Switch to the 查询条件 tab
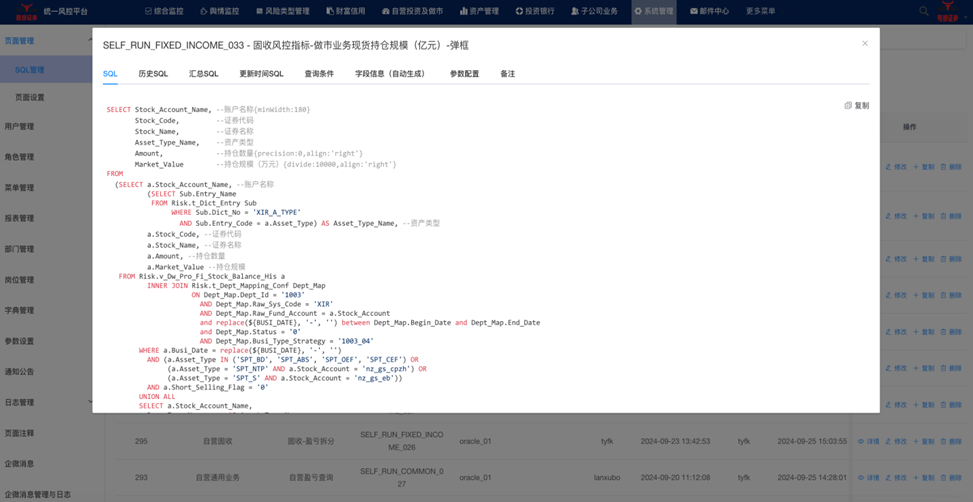 tap(319, 73)
